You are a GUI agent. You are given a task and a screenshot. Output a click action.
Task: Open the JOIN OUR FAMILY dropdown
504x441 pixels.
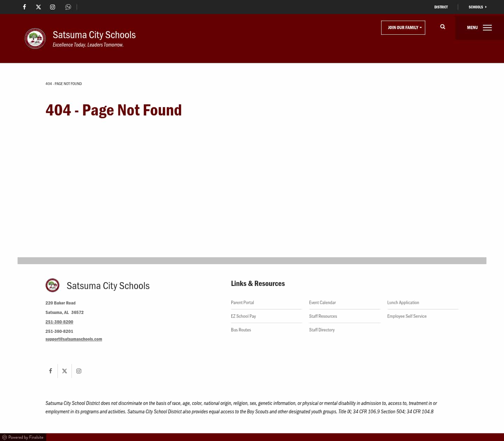pos(403,27)
